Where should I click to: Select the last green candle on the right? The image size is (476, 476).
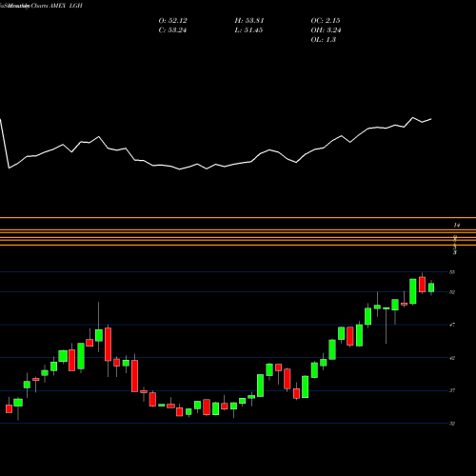(x=431, y=288)
